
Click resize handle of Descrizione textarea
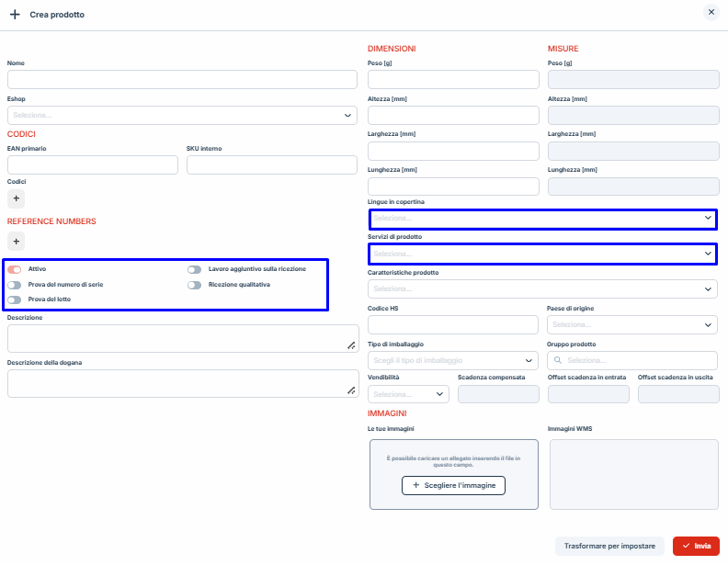(x=350, y=345)
